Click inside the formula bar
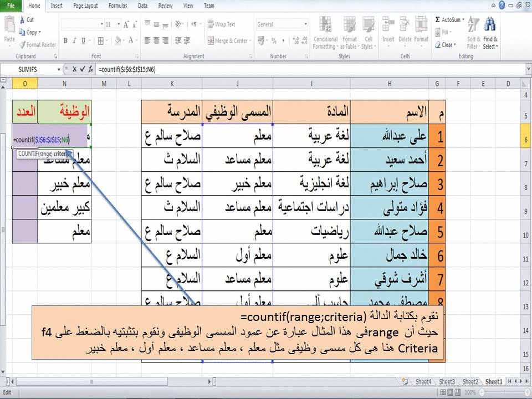The width and height of the screenshot is (532, 399). (310, 70)
